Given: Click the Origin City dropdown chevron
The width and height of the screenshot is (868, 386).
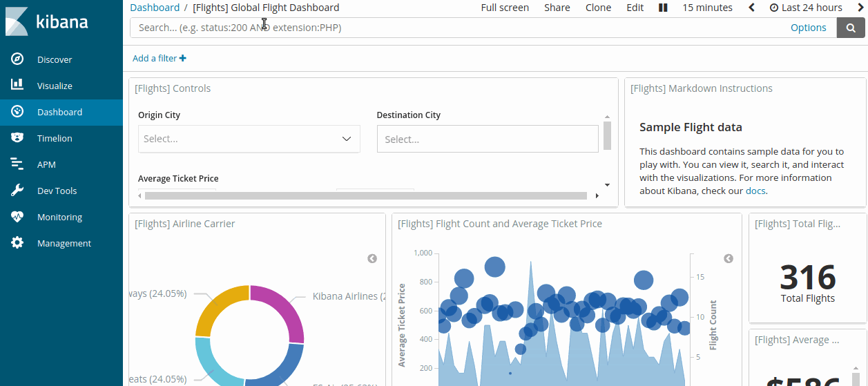Looking at the screenshot, I should (347, 139).
